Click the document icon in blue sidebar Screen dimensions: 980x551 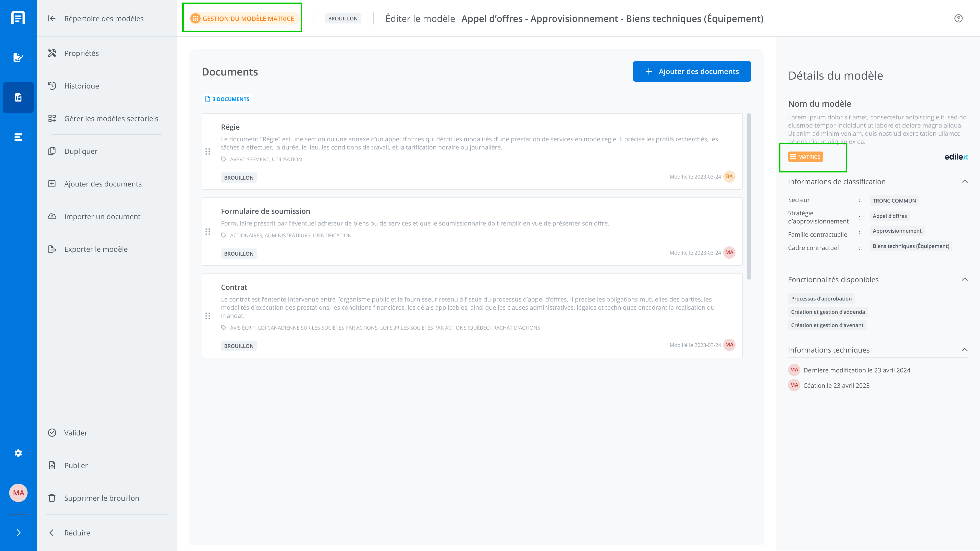coord(18,97)
